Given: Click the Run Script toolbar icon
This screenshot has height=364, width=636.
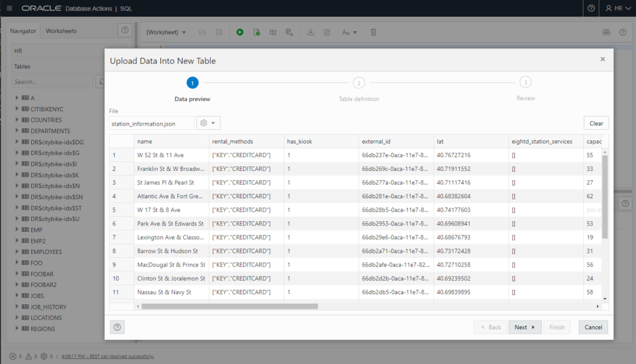Looking at the screenshot, I should coord(256,32).
